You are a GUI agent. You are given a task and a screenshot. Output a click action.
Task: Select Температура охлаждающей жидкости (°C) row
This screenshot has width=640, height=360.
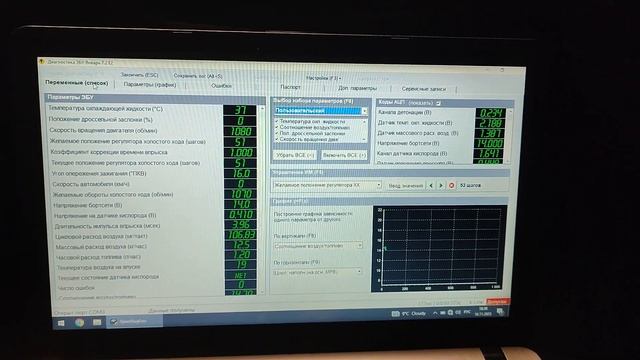pos(152,109)
